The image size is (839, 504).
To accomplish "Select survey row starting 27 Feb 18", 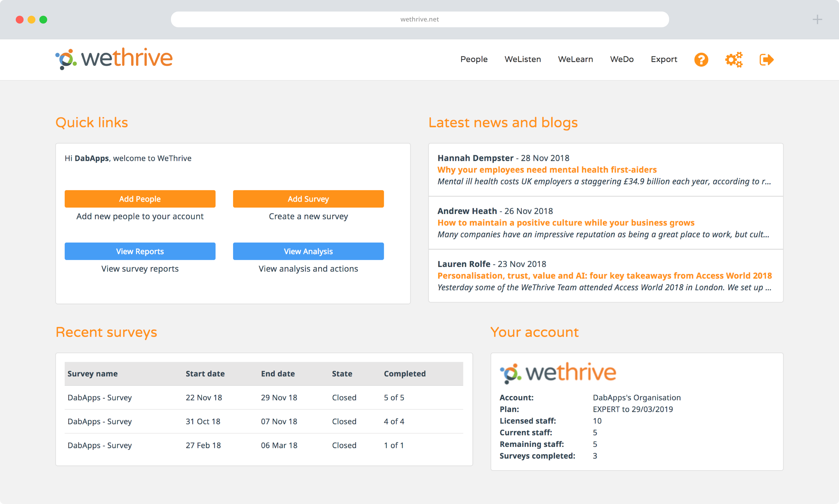I will 264,445.
